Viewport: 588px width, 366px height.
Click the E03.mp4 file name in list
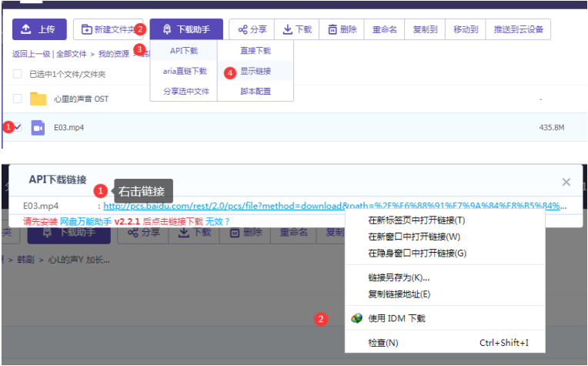point(69,128)
